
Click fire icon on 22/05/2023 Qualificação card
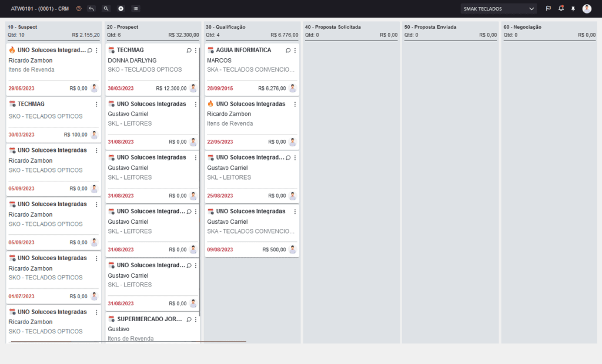click(210, 104)
